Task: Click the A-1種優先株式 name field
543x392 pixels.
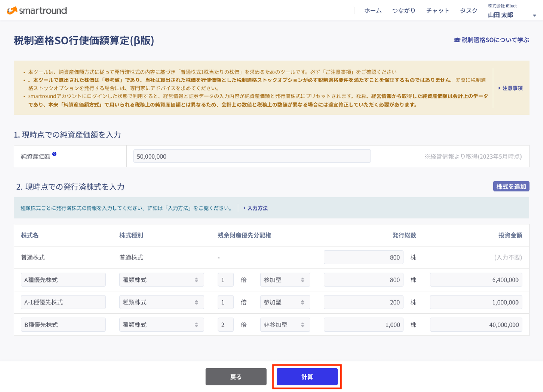Action: [x=63, y=302]
